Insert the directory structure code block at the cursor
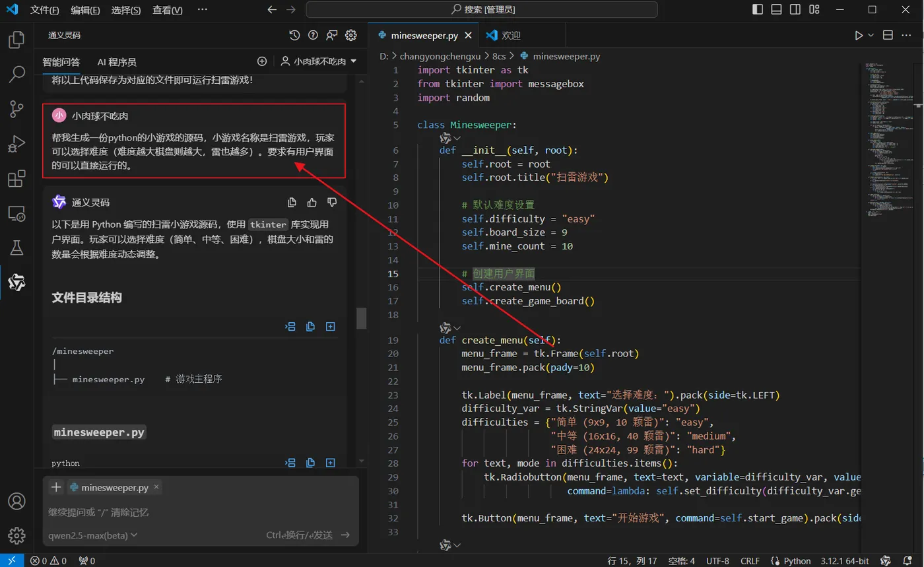Image resolution: width=924 pixels, height=567 pixels. click(x=290, y=326)
